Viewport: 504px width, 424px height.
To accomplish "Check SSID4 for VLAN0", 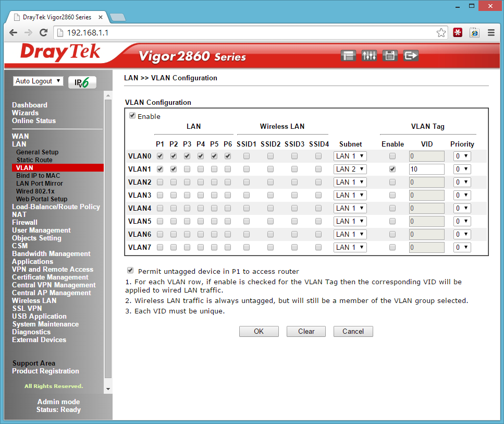I will tap(318, 156).
